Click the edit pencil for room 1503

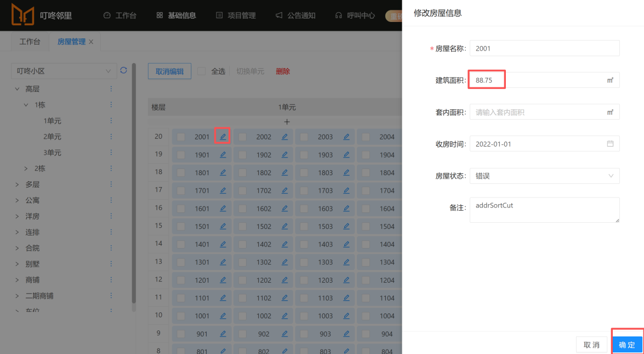[x=346, y=226]
